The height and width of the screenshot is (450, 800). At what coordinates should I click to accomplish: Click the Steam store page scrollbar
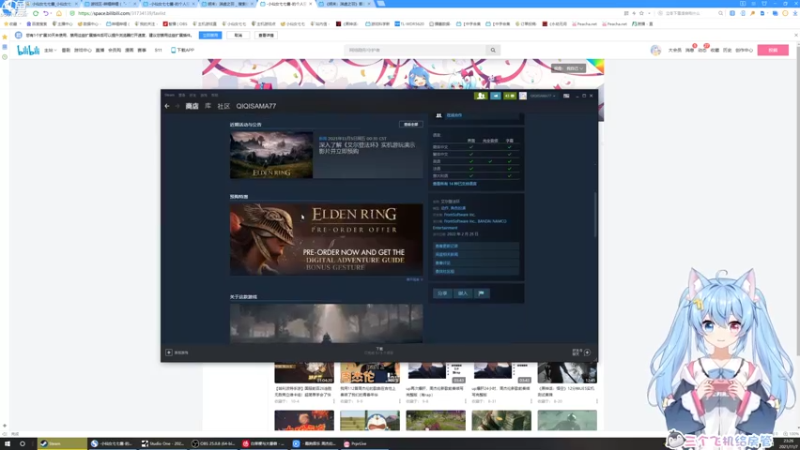595,214
